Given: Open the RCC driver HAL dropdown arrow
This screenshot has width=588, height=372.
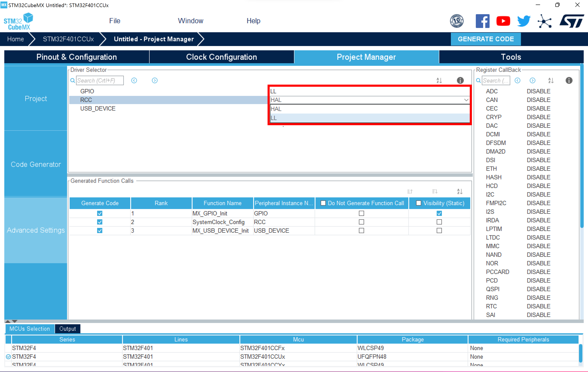Looking at the screenshot, I should (x=466, y=100).
